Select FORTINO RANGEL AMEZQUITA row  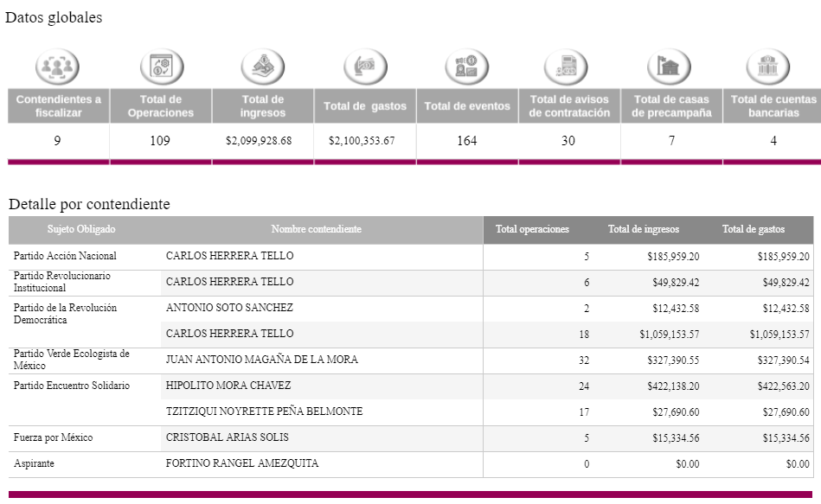point(241,464)
